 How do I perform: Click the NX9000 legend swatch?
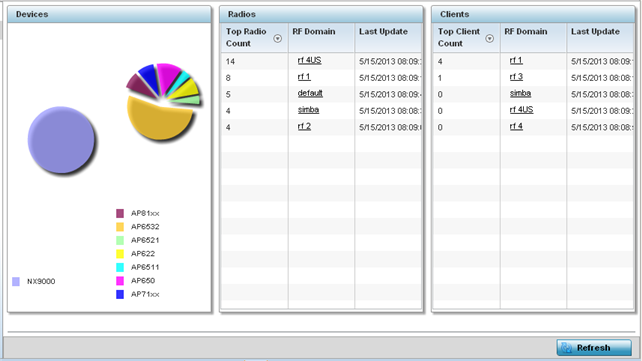click(x=16, y=281)
